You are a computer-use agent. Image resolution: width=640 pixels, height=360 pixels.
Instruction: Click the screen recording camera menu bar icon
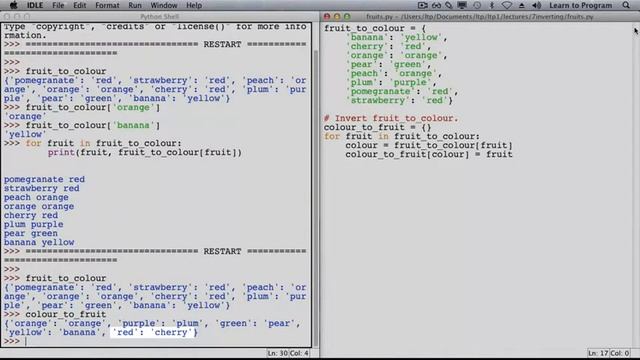point(422,5)
